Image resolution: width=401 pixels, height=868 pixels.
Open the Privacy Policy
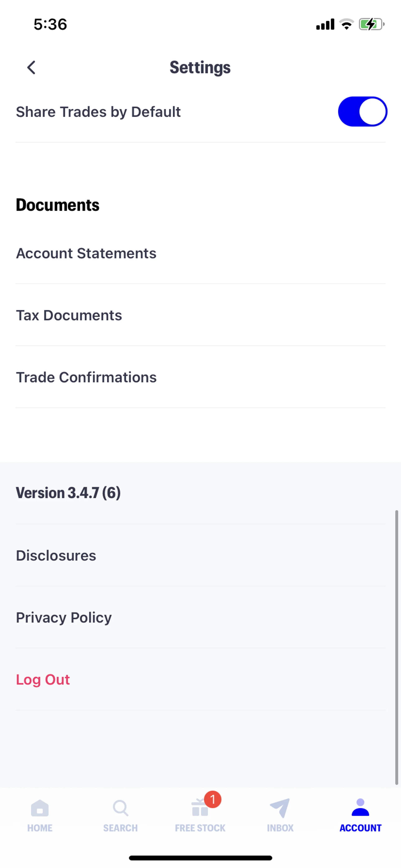tap(64, 618)
